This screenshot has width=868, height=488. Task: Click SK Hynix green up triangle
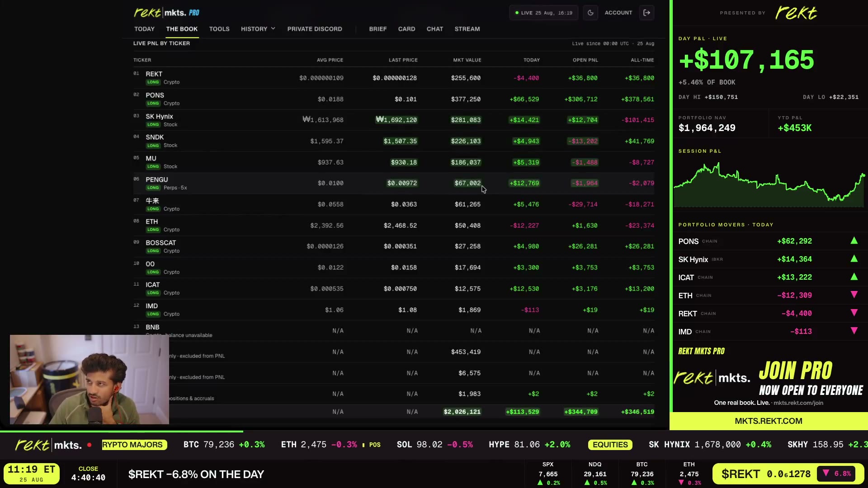point(854,259)
